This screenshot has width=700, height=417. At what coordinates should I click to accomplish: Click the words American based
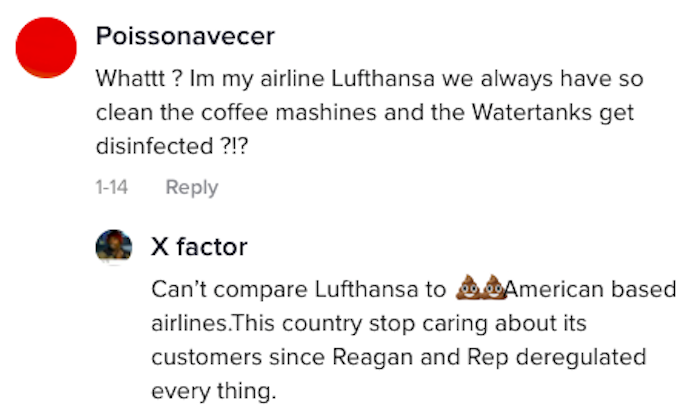[x=590, y=289]
